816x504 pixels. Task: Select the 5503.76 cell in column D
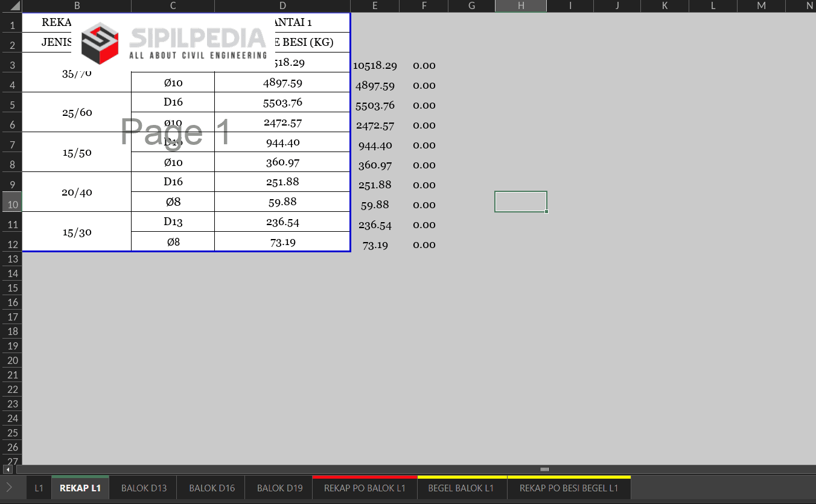coord(282,103)
